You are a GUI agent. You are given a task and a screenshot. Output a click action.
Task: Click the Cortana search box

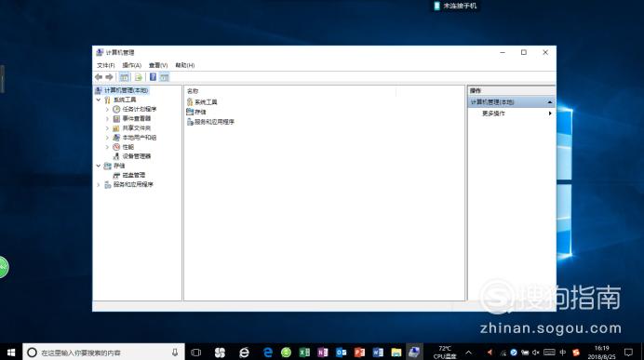click(x=103, y=353)
